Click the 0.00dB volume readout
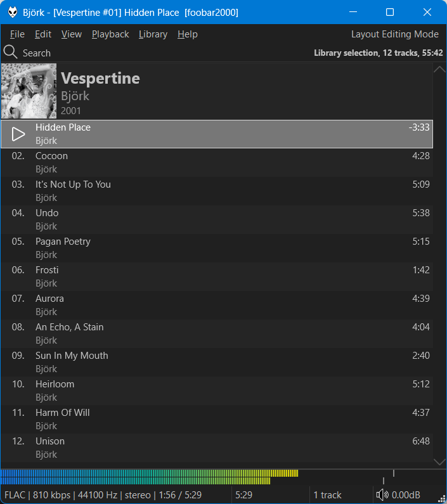The width and height of the screenshot is (447, 504). click(406, 495)
